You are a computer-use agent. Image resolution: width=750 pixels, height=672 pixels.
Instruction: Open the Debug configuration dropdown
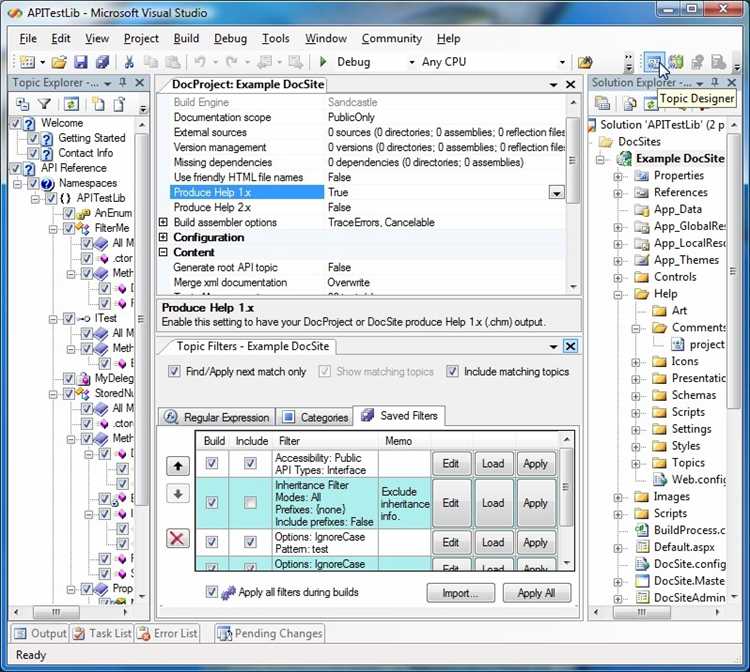tap(411, 62)
